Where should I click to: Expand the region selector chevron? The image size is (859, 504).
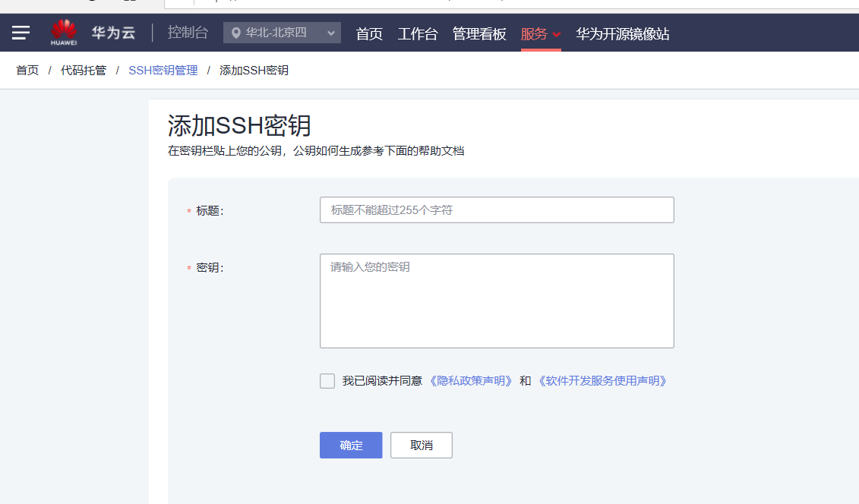point(331,33)
